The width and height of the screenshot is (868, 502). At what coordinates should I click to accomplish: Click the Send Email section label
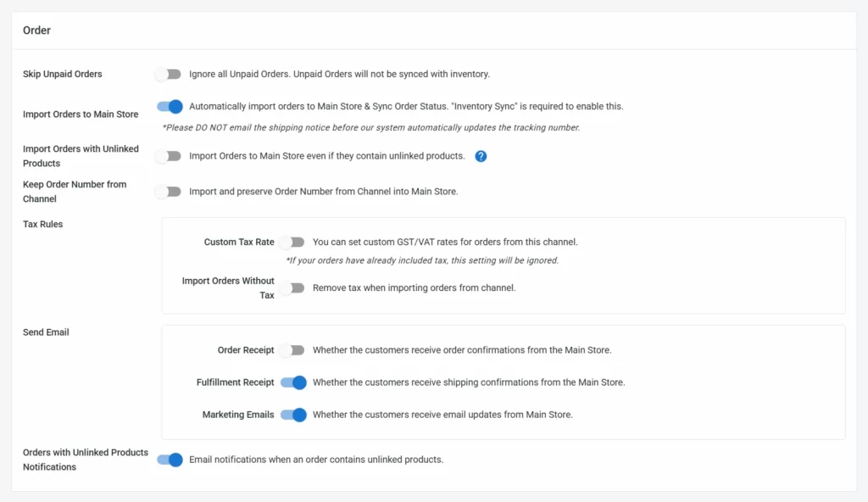[45, 332]
